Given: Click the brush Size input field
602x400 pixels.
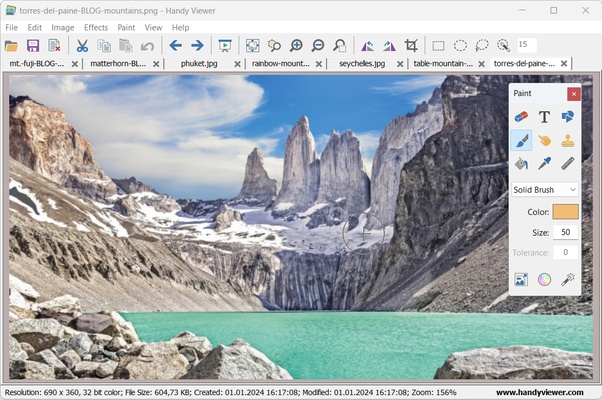Looking at the screenshot, I should tap(565, 232).
